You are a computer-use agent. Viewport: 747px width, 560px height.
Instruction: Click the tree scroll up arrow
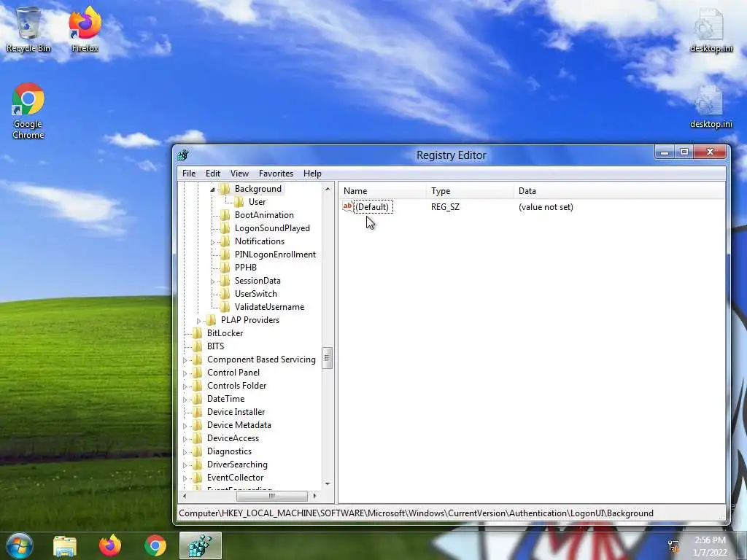328,189
